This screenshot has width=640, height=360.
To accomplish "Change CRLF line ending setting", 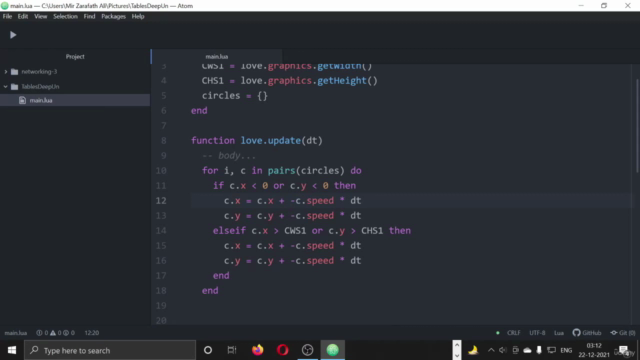I will click(513, 333).
